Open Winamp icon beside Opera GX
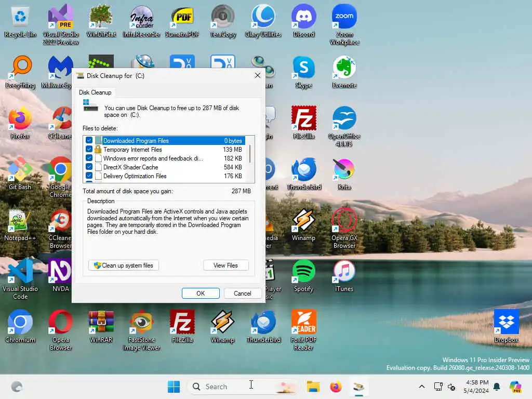Screen dimensions: 532x399 pos(303,224)
